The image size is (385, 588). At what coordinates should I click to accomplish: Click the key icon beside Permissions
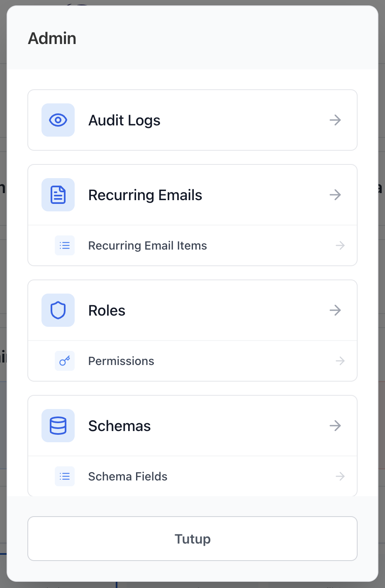click(65, 361)
